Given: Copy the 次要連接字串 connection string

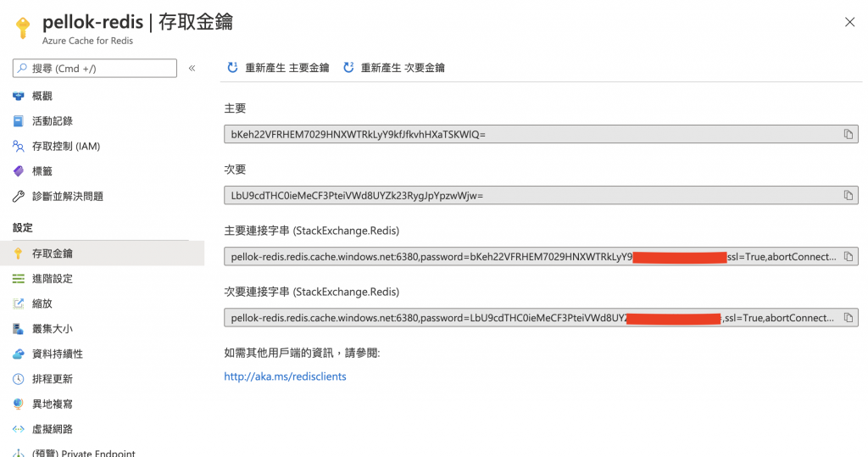Looking at the screenshot, I should (848, 317).
